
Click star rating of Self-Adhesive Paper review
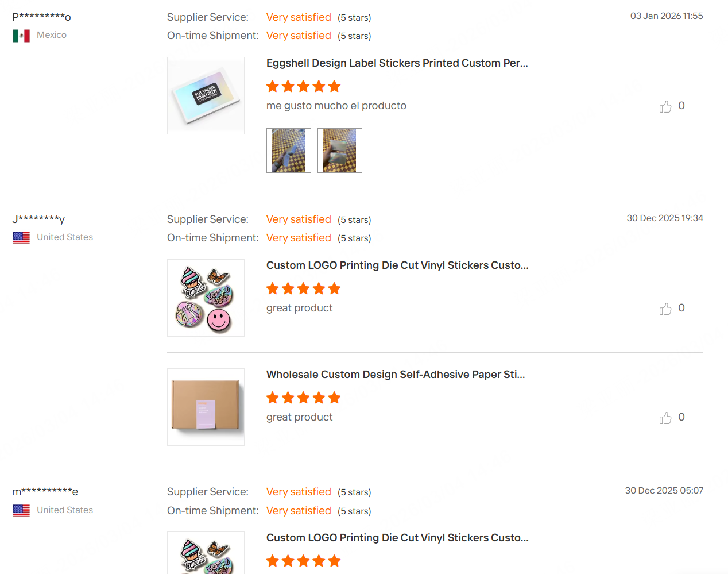click(303, 398)
